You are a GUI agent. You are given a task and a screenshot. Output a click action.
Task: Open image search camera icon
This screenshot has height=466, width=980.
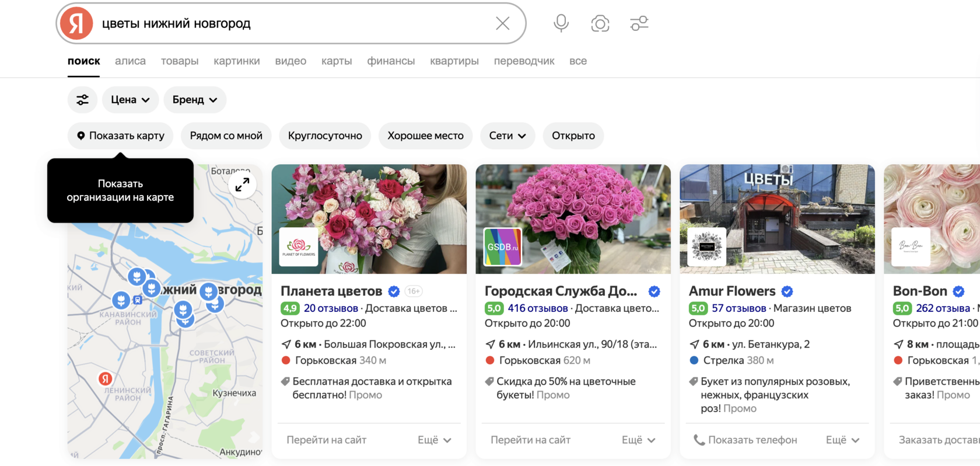click(600, 23)
